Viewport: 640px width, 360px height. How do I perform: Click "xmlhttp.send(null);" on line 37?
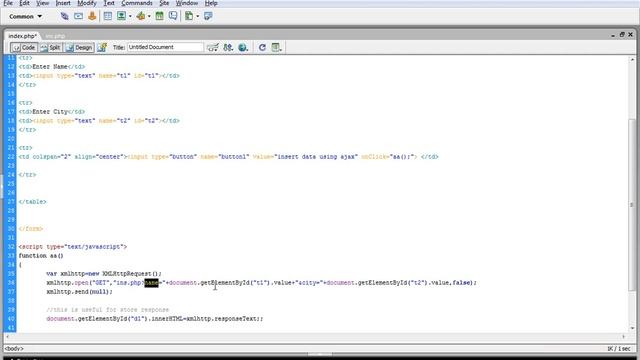coord(79,291)
